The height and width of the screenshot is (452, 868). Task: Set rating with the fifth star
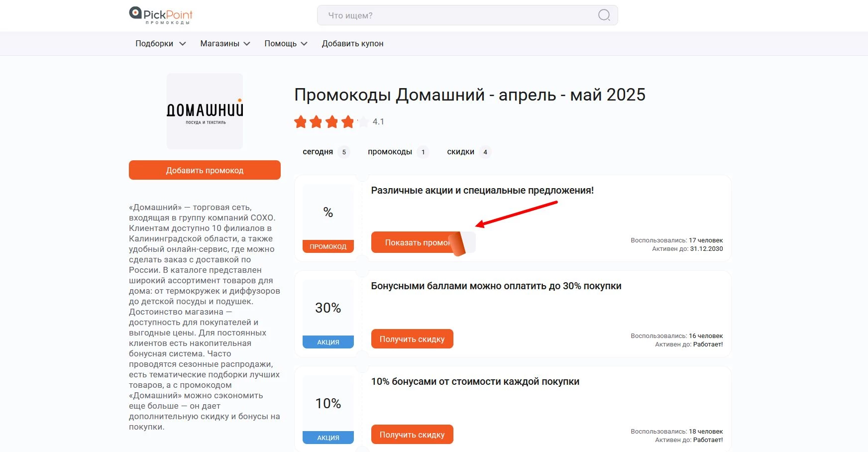point(363,121)
